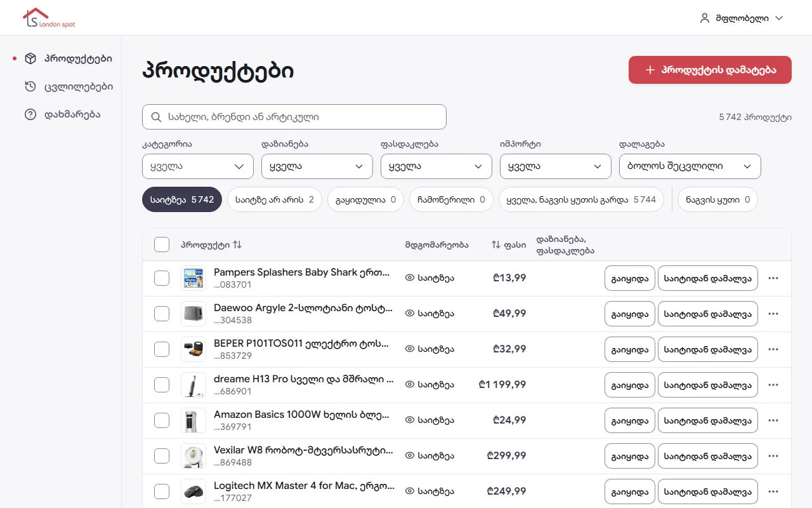This screenshot has height=508, width=812.
Task: Sort by პროდუქტი column arrows
Action: pos(237,244)
